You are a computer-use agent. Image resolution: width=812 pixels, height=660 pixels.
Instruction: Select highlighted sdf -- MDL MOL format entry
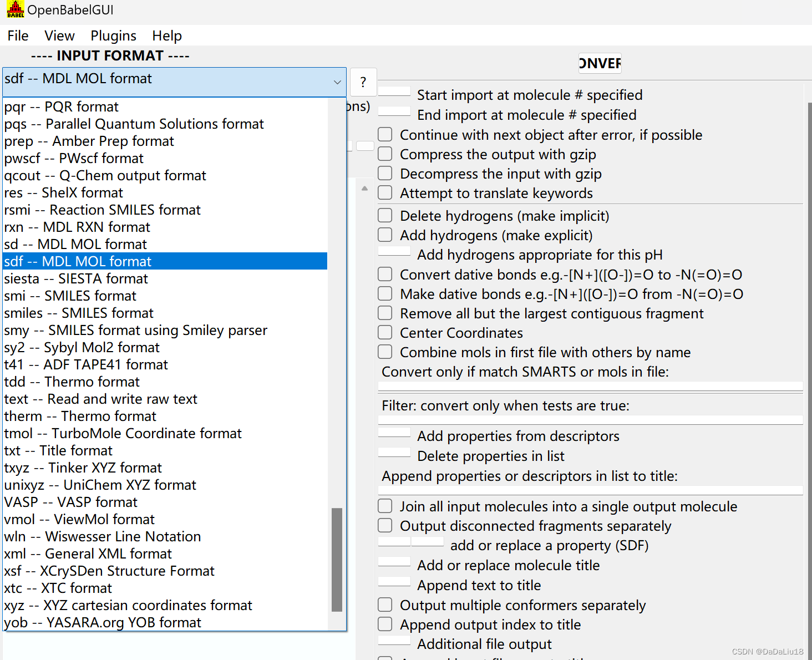(x=165, y=261)
